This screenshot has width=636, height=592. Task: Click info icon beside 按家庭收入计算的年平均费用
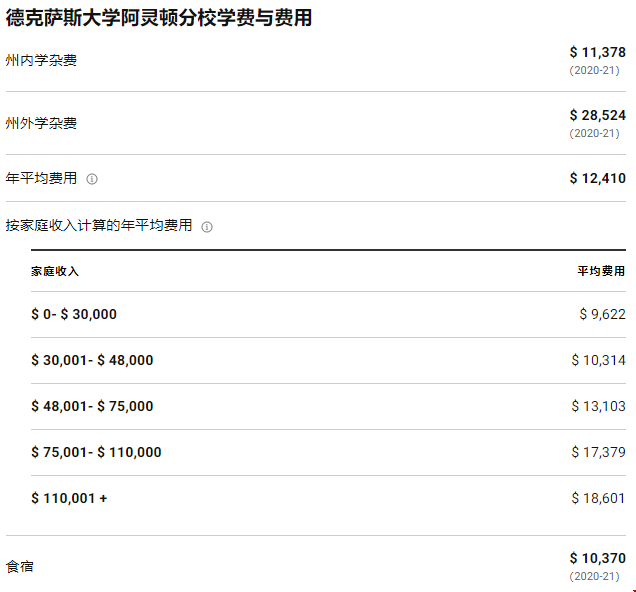point(207,227)
